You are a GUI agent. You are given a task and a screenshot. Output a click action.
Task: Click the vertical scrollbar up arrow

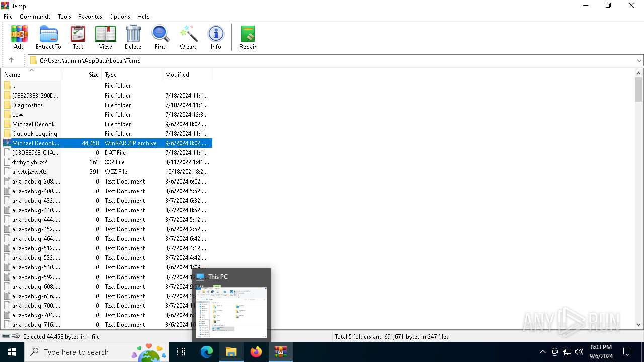click(x=639, y=73)
